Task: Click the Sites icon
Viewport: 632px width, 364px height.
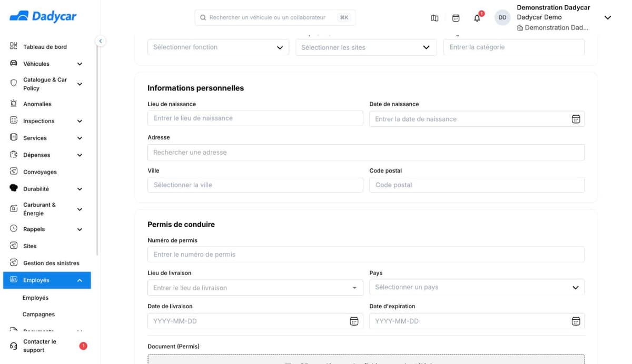Action: [14, 246]
